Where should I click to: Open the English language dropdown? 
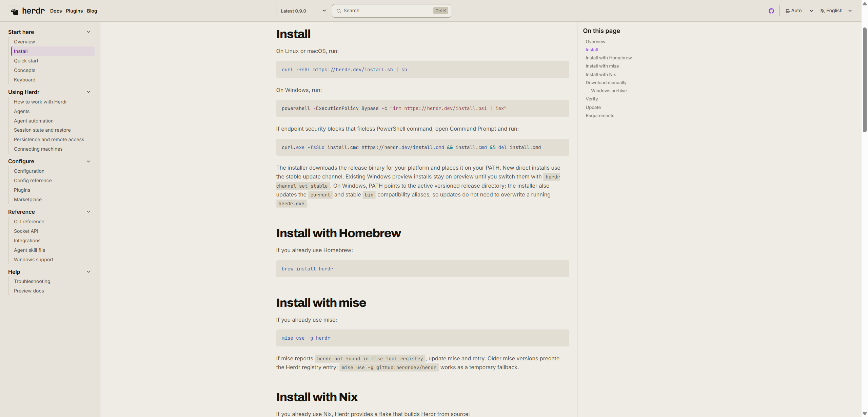point(836,11)
